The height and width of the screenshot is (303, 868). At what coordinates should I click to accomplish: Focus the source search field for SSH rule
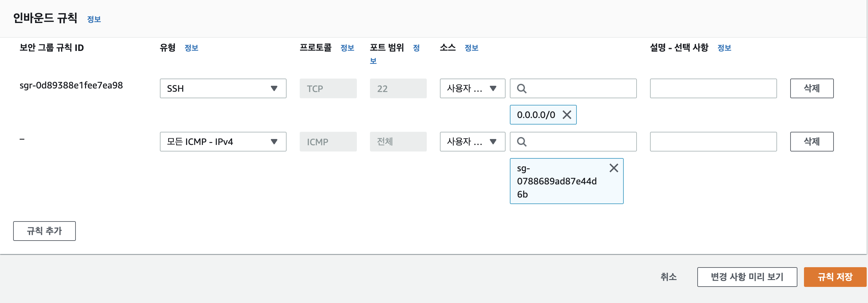point(573,88)
